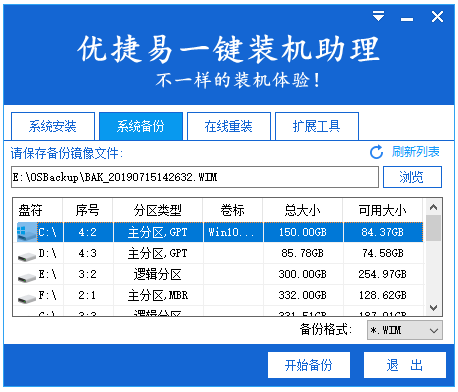Click the 浏览 button
The height and width of the screenshot is (392, 458).
tap(412, 177)
